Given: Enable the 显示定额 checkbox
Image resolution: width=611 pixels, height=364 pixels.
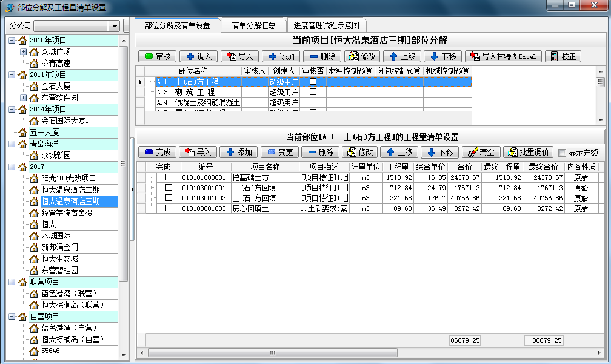Looking at the screenshot, I should click(562, 153).
